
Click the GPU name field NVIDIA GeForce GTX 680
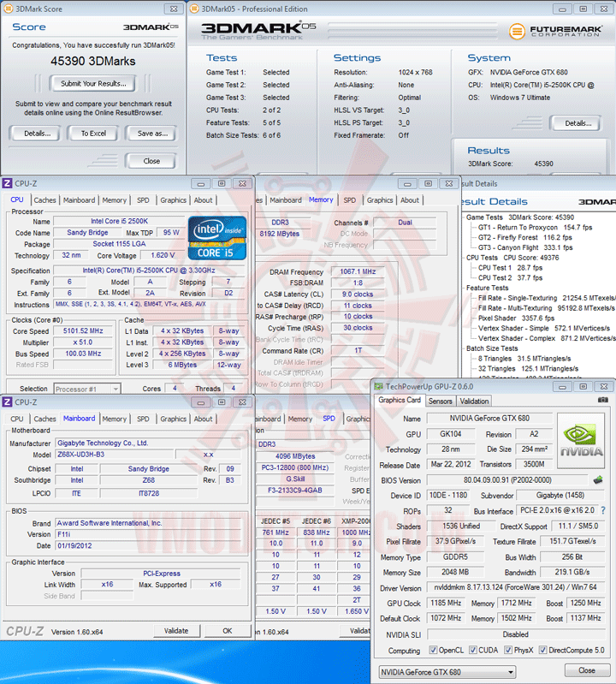click(x=489, y=419)
